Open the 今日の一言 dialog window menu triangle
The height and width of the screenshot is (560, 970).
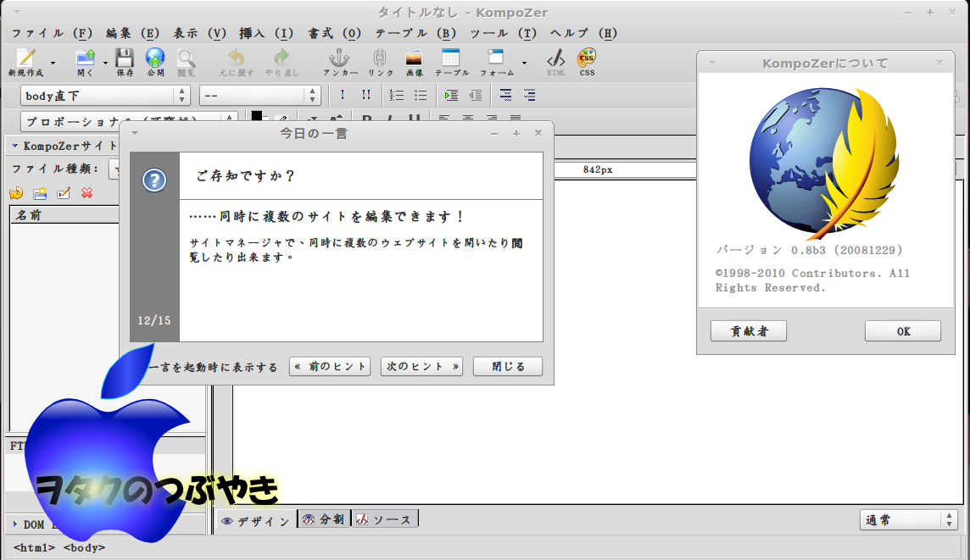[135, 133]
